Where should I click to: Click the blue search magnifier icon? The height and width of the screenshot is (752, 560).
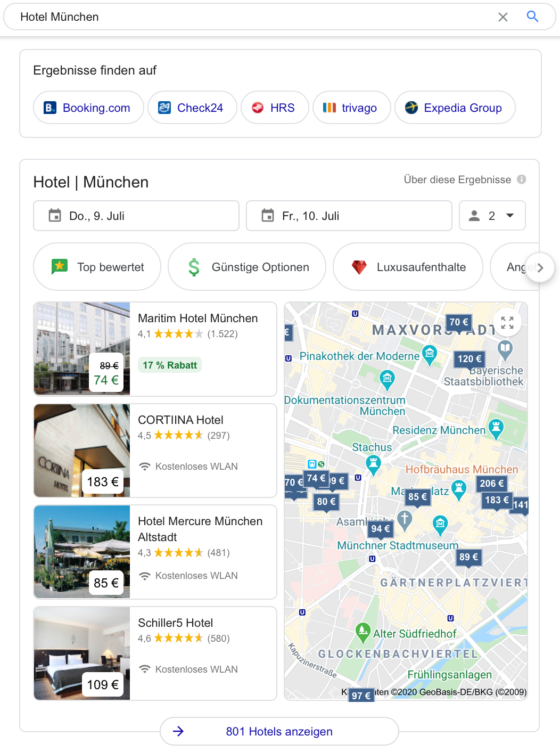(x=532, y=17)
